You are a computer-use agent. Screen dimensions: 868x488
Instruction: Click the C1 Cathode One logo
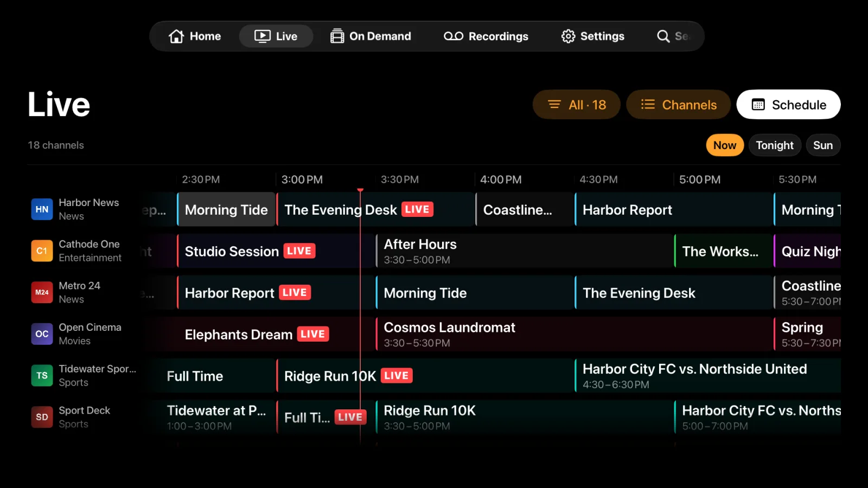coord(42,251)
